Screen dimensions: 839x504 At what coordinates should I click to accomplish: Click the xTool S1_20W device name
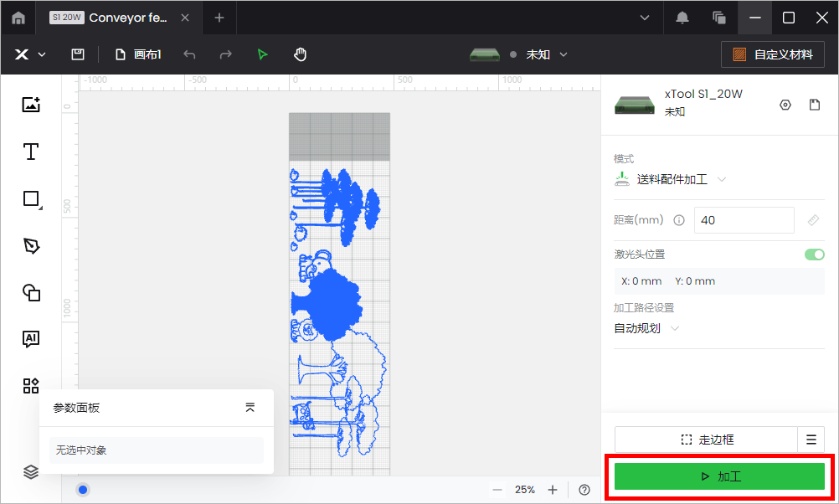coord(703,94)
